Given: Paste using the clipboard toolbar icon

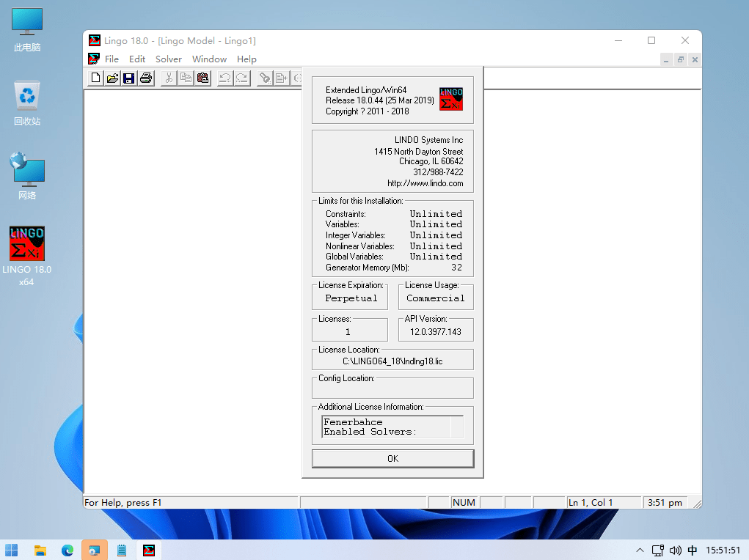Looking at the screenshot, I should pyautogui.click(x=203, y=78).
